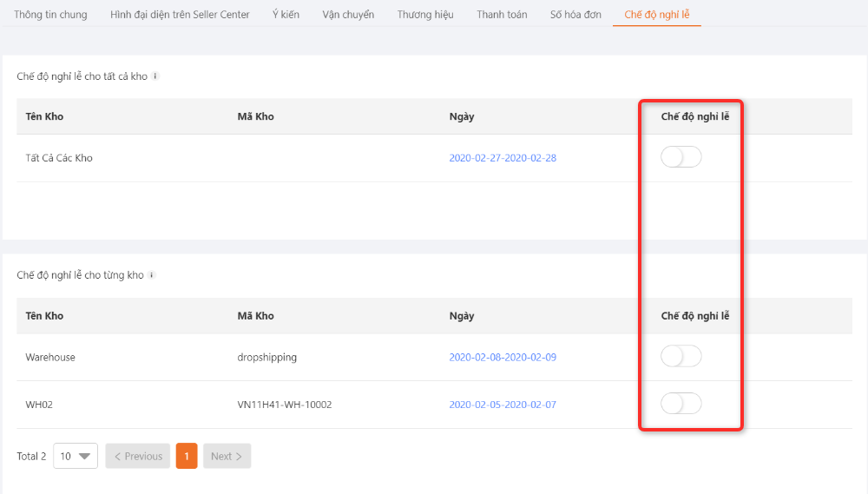Open the Thương hiệu tab
This screenshot has height=494, width=868.
click(425, 15)
